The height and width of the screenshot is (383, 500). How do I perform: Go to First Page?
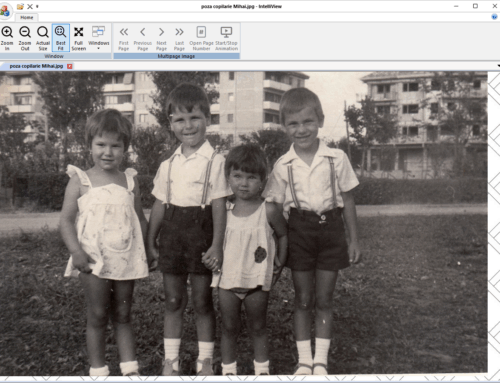point(124,39)
